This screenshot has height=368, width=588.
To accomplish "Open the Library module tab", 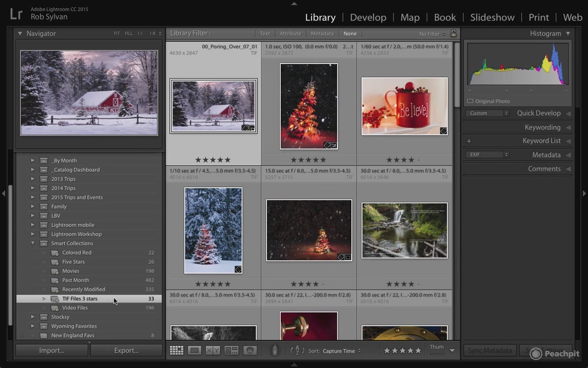I will point(320,17).
